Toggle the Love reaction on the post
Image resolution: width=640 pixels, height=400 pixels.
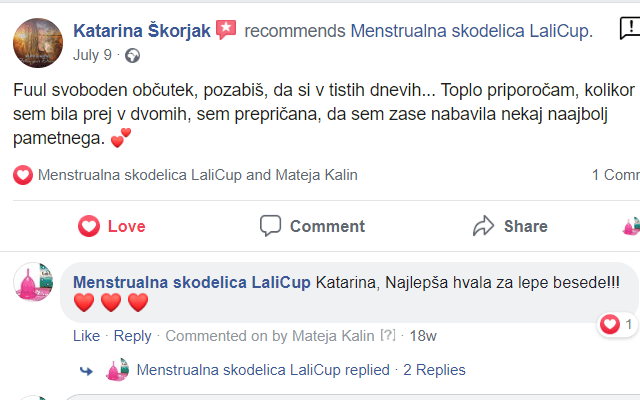coord(111,226)
